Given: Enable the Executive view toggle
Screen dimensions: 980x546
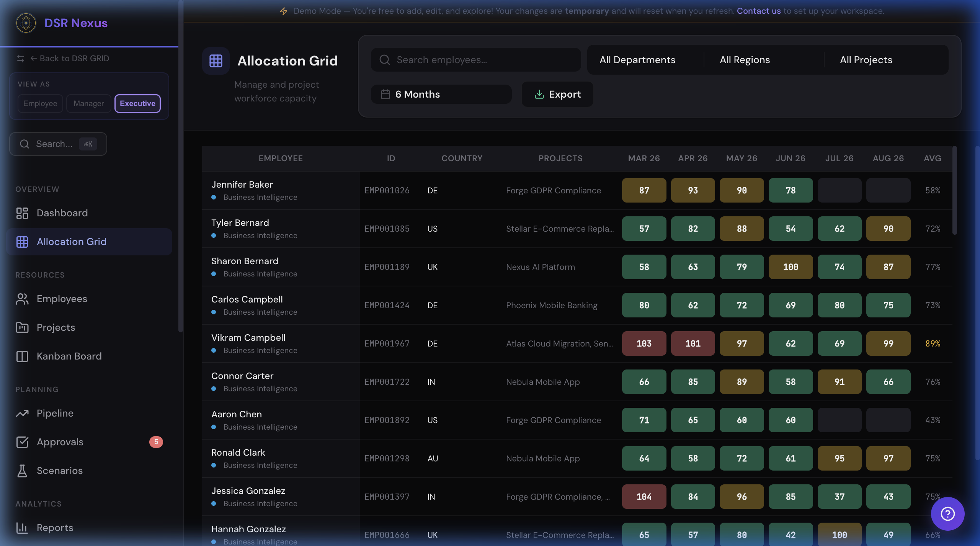Looking at the screenshot, I should point(137,103).
